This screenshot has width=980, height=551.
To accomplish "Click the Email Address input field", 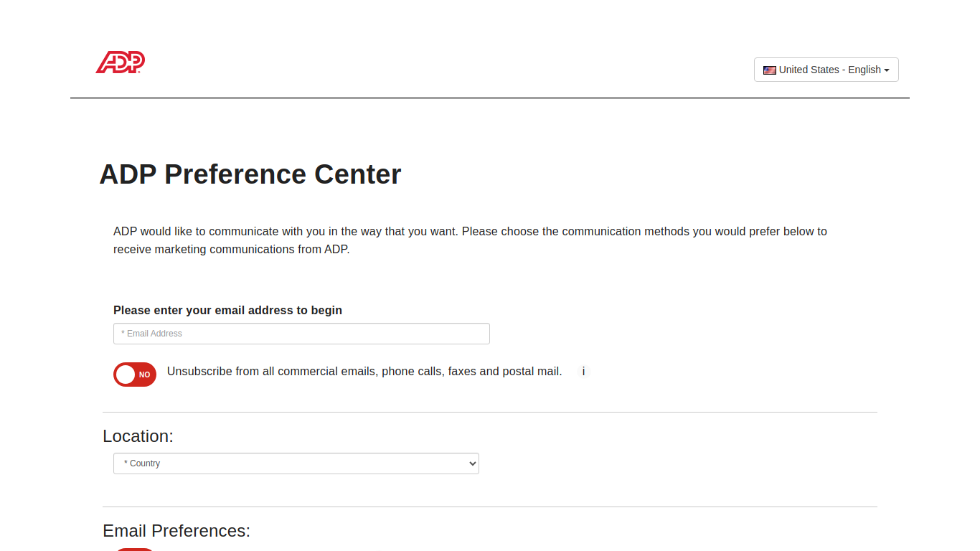I will (301, 334).
